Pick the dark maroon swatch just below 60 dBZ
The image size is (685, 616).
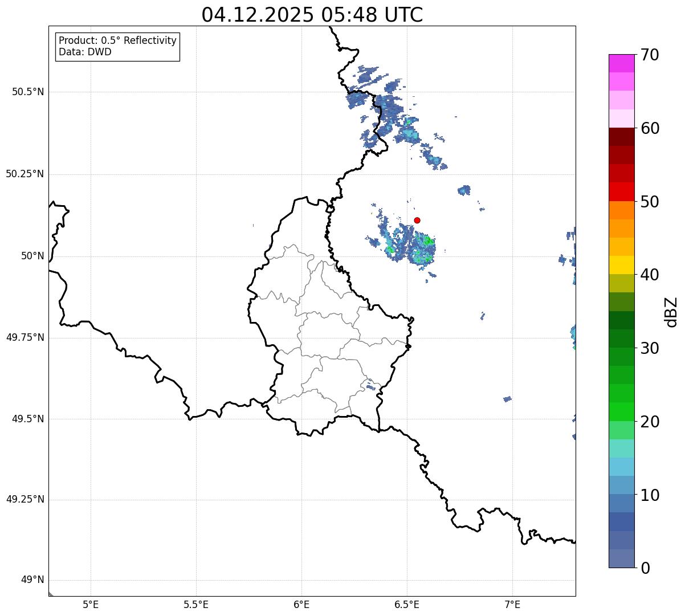pyautogui.click(x=622, y=137)
